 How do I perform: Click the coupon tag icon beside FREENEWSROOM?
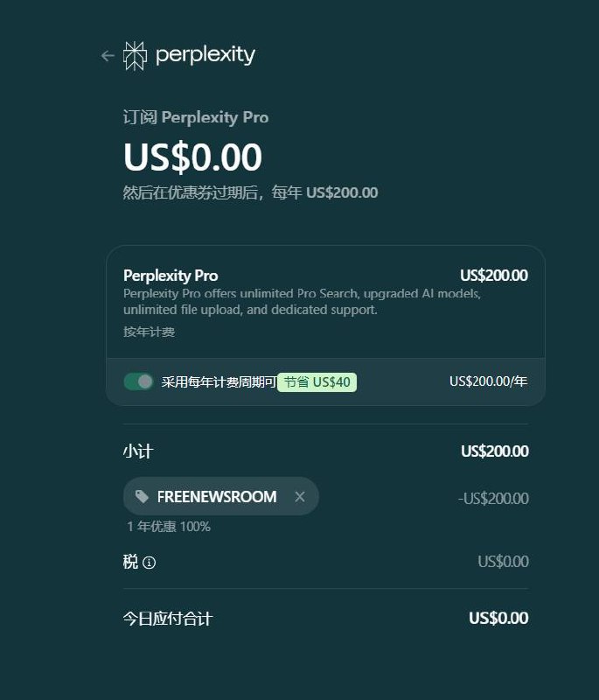click(x=142, y=496)
